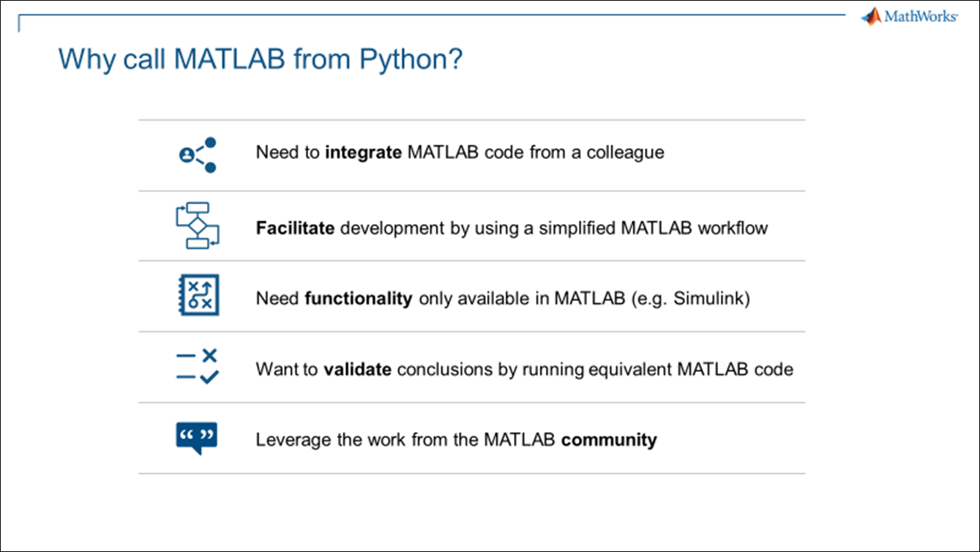Select the slide title Why call MATLAB from Python
980x552 pixels.
(x=261, y=59)
